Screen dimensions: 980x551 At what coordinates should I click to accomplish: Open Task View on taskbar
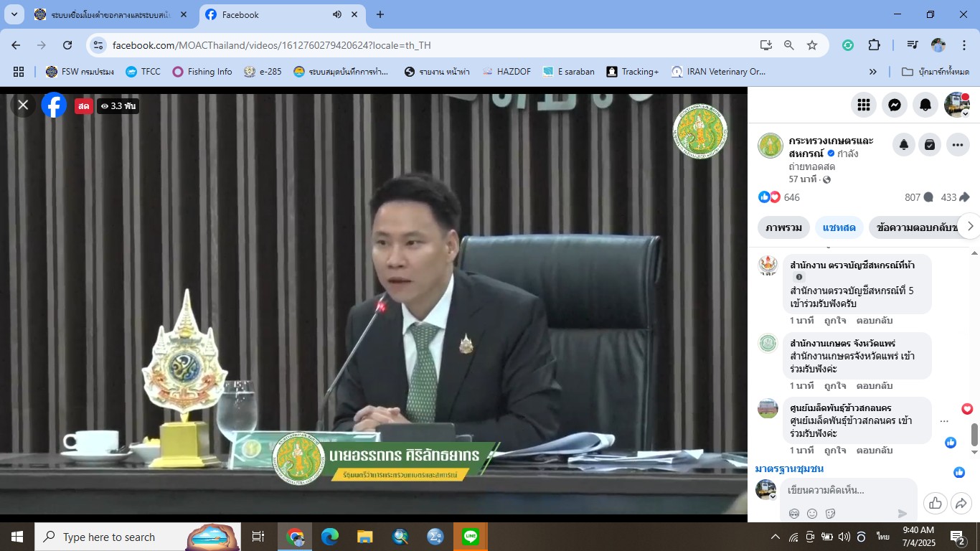tap(258, 537)
